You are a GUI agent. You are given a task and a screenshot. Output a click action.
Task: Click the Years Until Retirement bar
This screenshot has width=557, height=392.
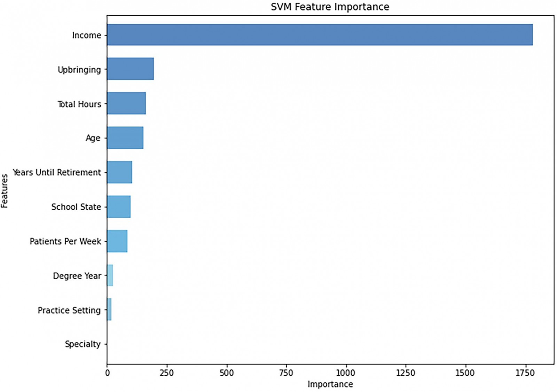119,172
